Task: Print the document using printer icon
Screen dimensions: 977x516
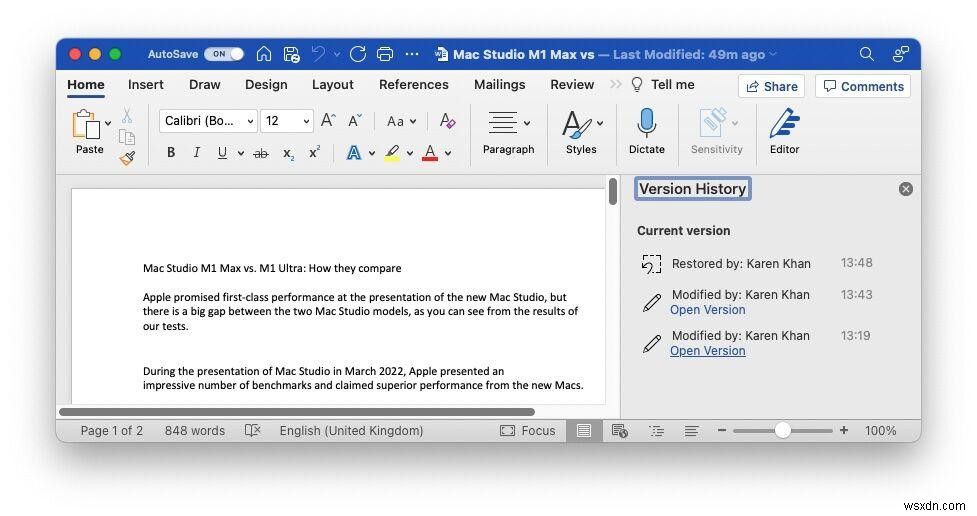Action: pos(385,54)
